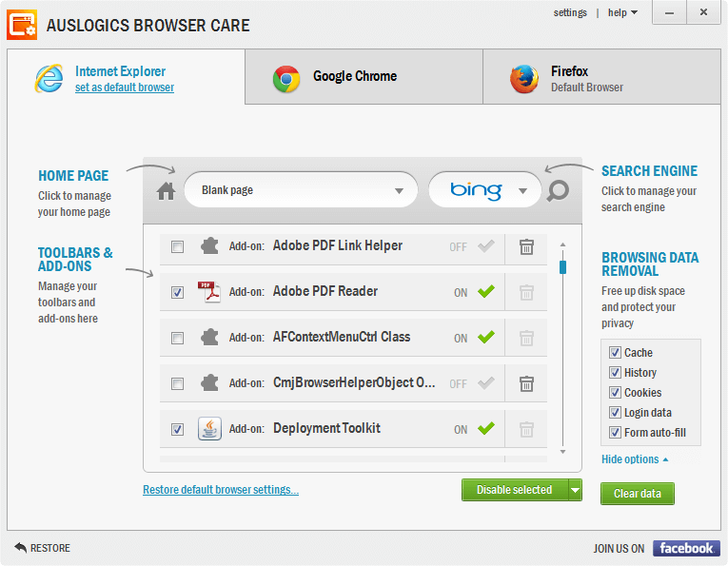Click the Firefox logo icon

point(524,79)
